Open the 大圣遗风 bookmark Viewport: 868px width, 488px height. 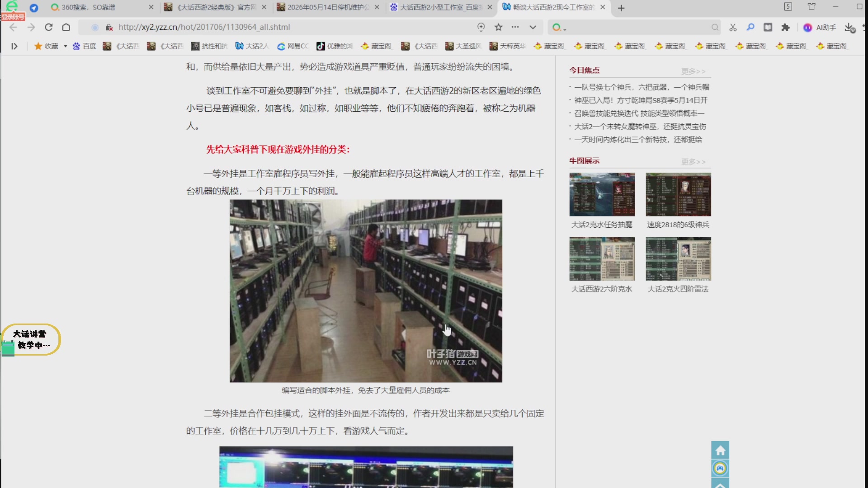tap(463, 46)
